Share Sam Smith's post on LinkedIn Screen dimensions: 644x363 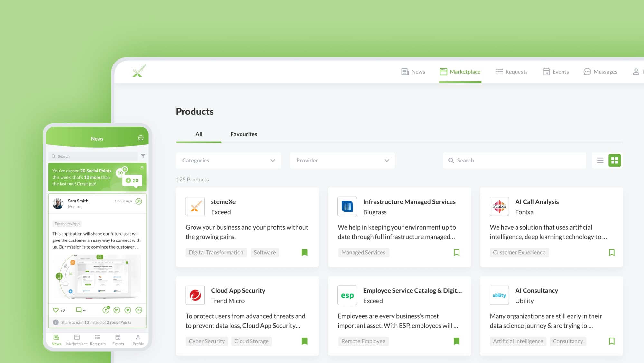[x=117, y=310]
